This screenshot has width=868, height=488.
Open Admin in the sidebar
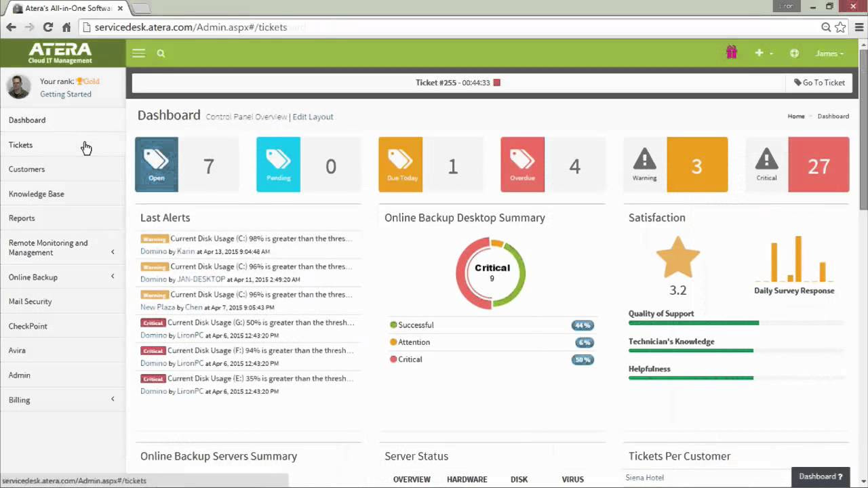tap(20, 375)
